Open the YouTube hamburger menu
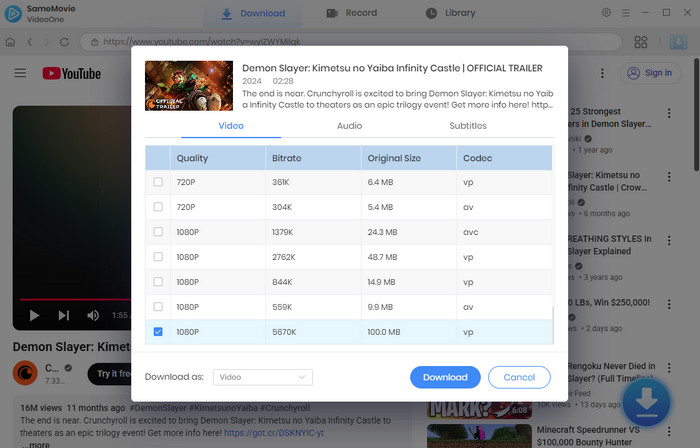Image resolution: width=700 pixels, height=448 pixels. [x=20, y=73]
